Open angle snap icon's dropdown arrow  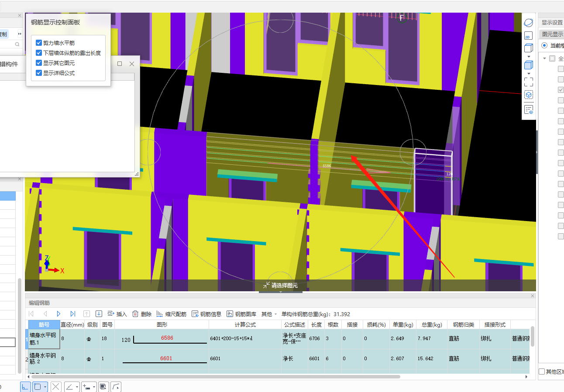[x=77, y=386]
